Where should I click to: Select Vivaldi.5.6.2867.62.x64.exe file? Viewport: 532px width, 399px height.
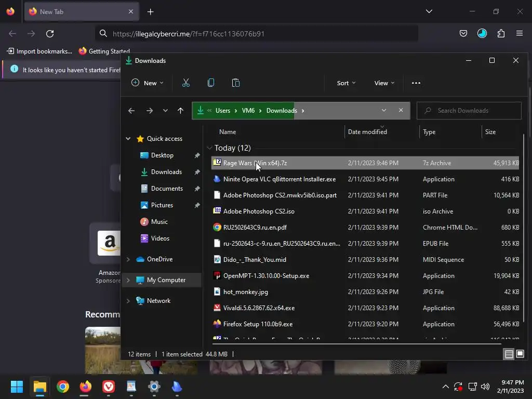[365, 308]
